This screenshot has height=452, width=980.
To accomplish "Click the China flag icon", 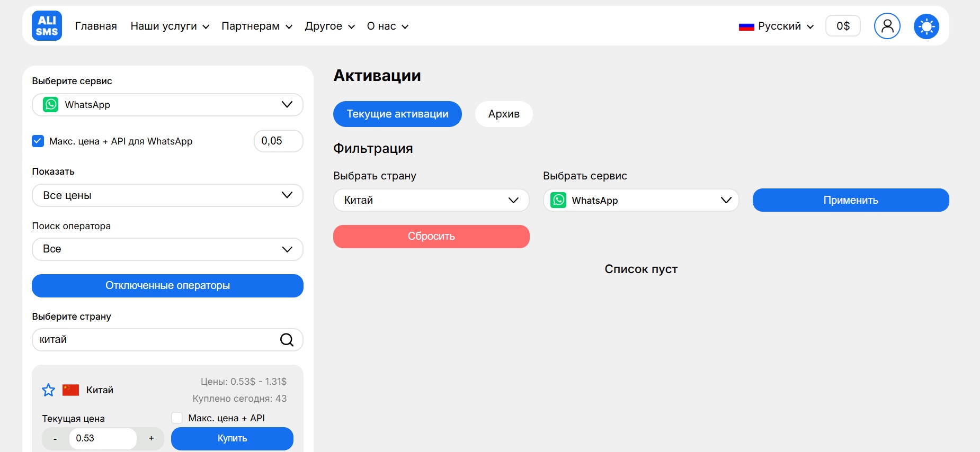I will click(70, 390).
